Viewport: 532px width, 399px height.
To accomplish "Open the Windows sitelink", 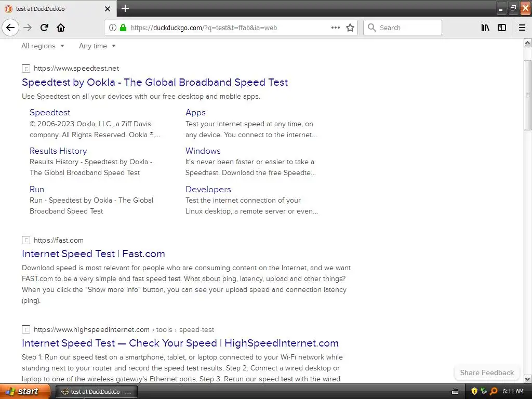I will tap(203, 151).
